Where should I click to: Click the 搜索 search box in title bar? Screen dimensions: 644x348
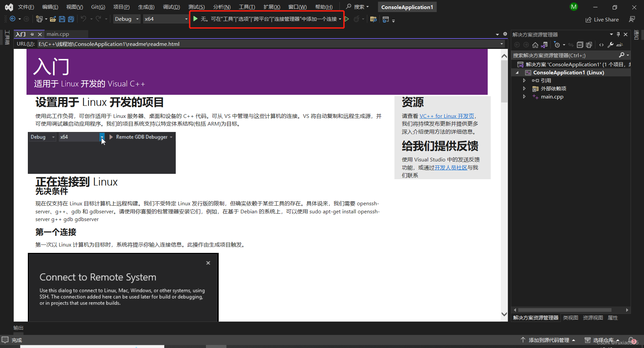pos(358,7)
